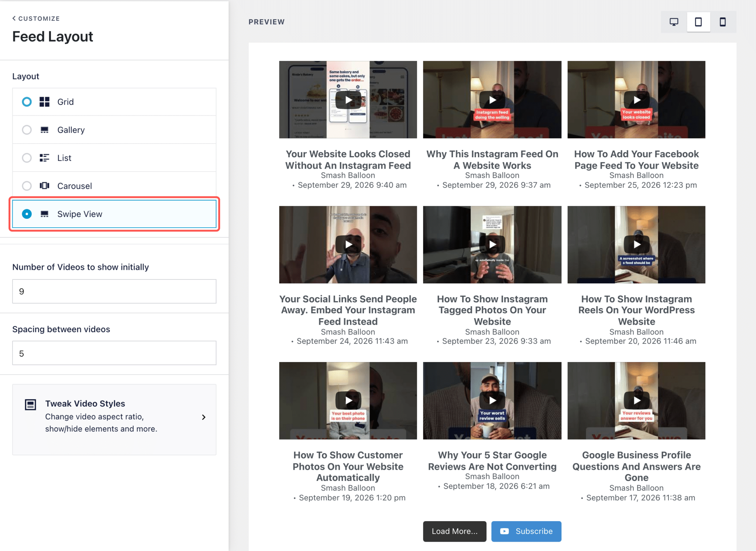Play 'How To Add Your Facebook Page Feed' video
The height and width of the screenshot is (551, 756).
click(636, 100)
